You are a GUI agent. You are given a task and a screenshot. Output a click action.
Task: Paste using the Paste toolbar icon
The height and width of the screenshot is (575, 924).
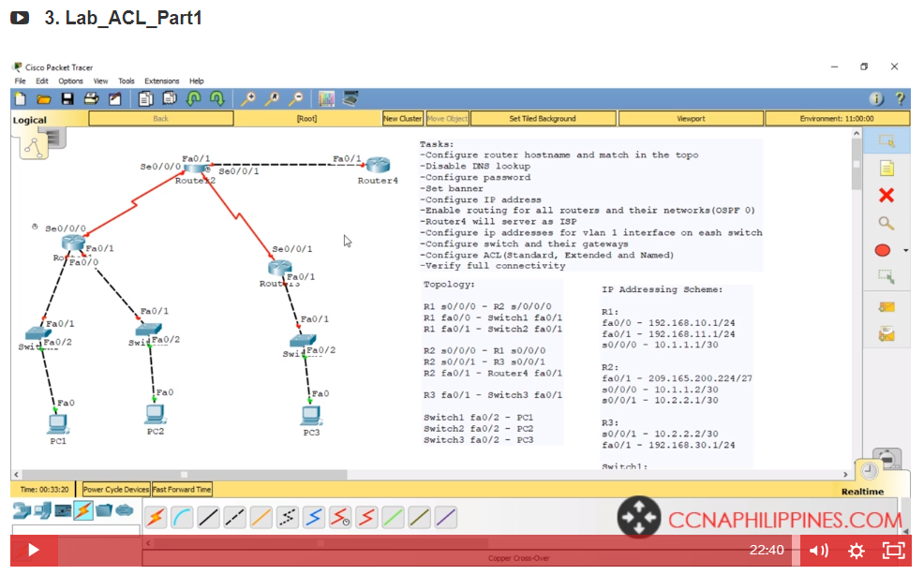(170, 98)
